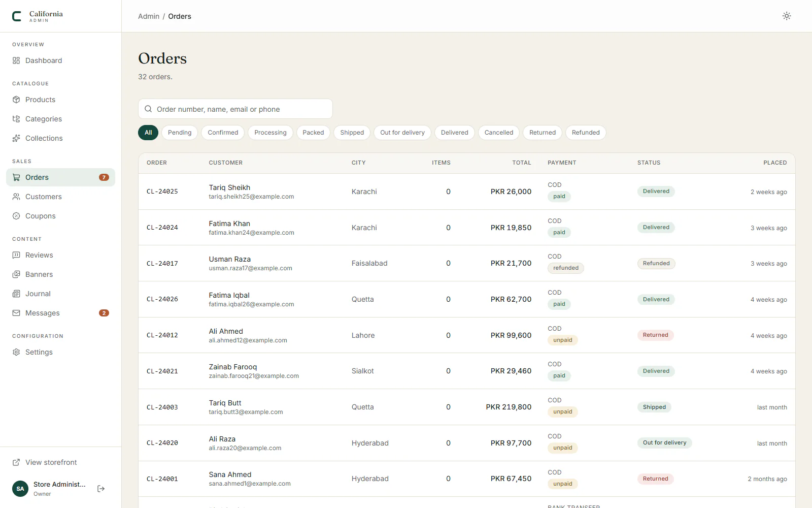
Task: Click the Settings gear icon
Action: point(16,352)
